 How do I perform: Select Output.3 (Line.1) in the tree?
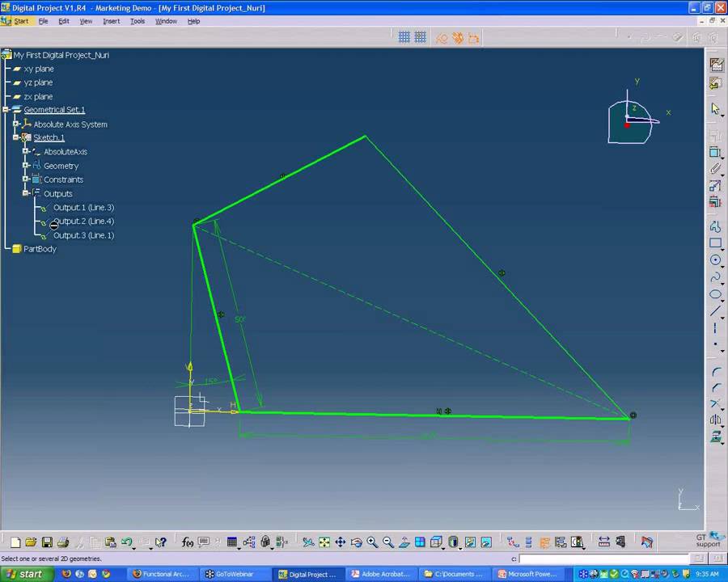click(x=83, y=235)
